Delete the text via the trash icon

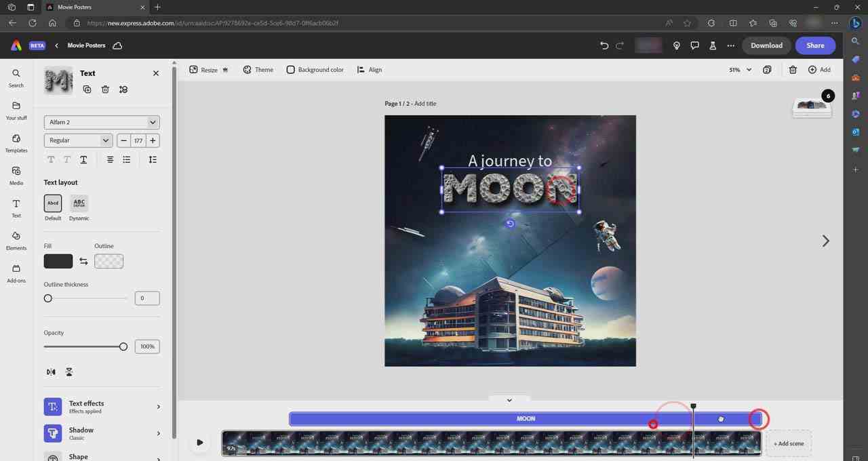click(105, 89)
